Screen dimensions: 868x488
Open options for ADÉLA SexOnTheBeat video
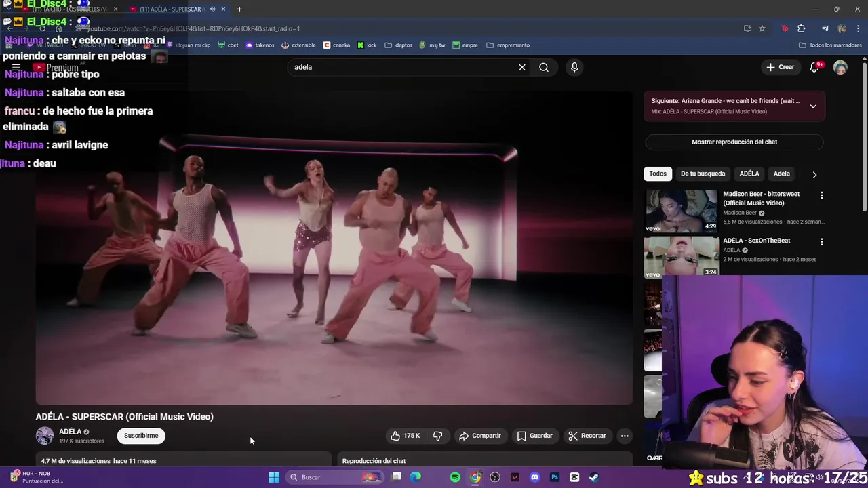pyautogui.click(x=822, y=241)
